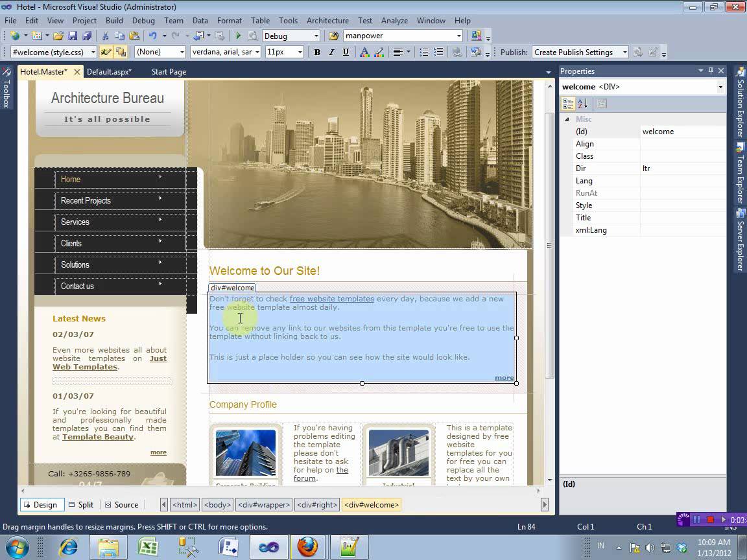This screenshot has width=747, height=560.
Task: Click the Cut scissors icon
Action: click(106, 36)
